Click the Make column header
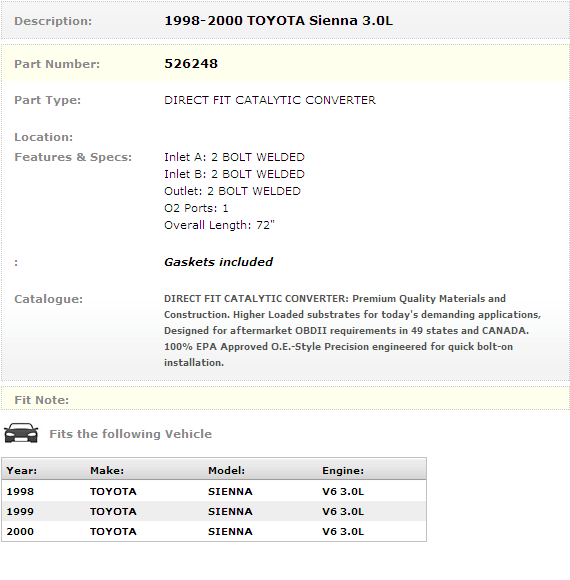 pos(107,471)
